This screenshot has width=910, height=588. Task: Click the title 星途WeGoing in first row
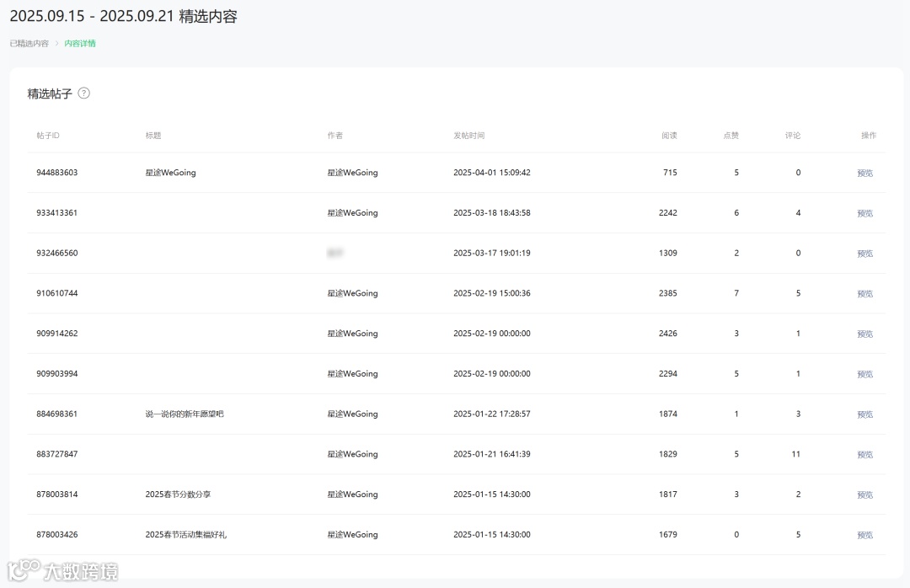[170, 173]
